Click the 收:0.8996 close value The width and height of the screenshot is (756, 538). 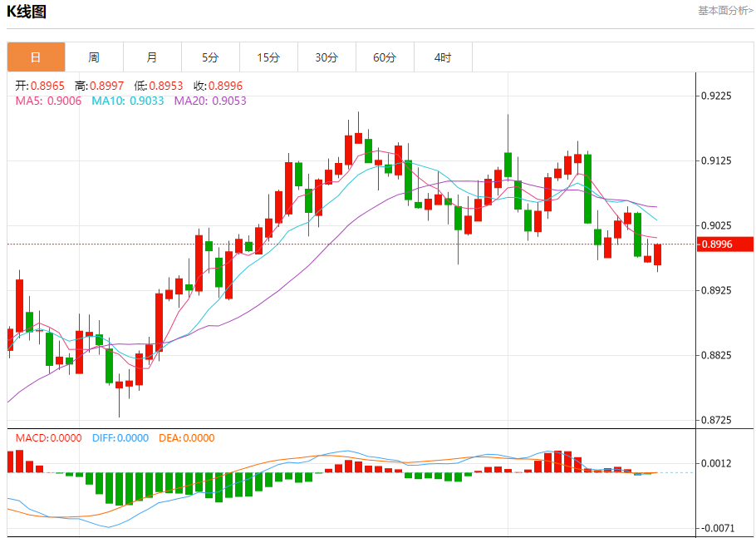(218, 86)
